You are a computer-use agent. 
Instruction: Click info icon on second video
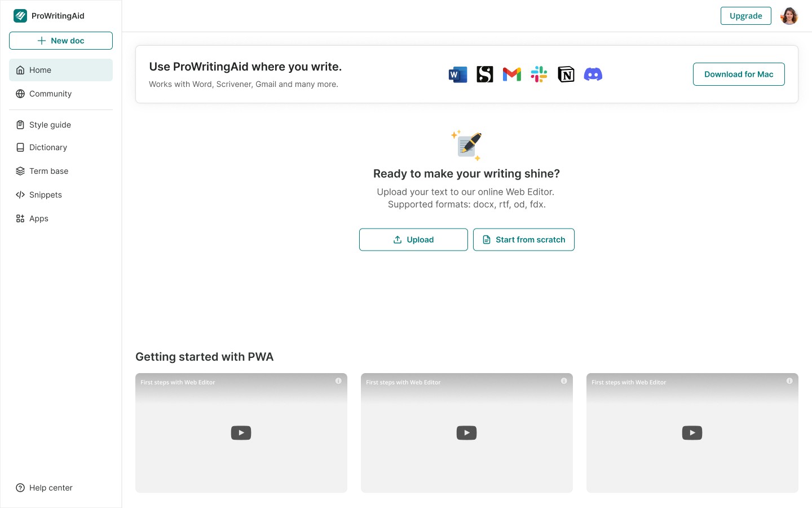coord(564,381)
